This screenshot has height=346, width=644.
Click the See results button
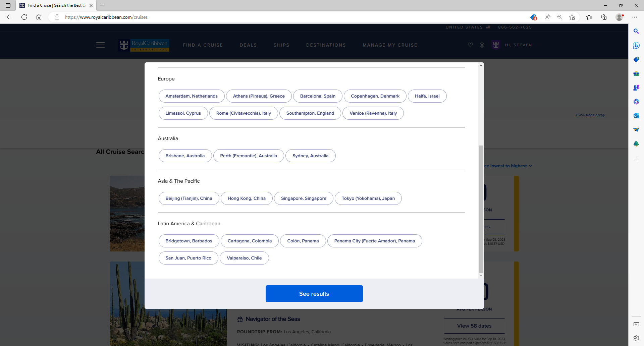click(314, 294)
